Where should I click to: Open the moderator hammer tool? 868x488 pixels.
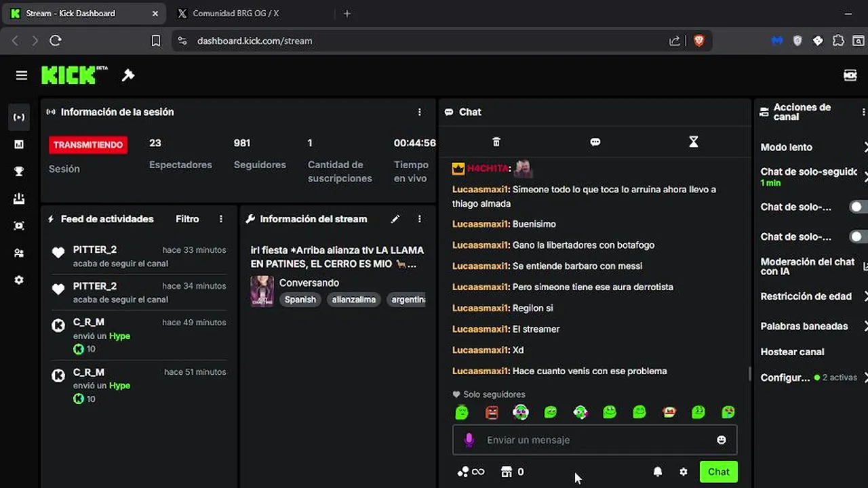click(x=128, y=75)
